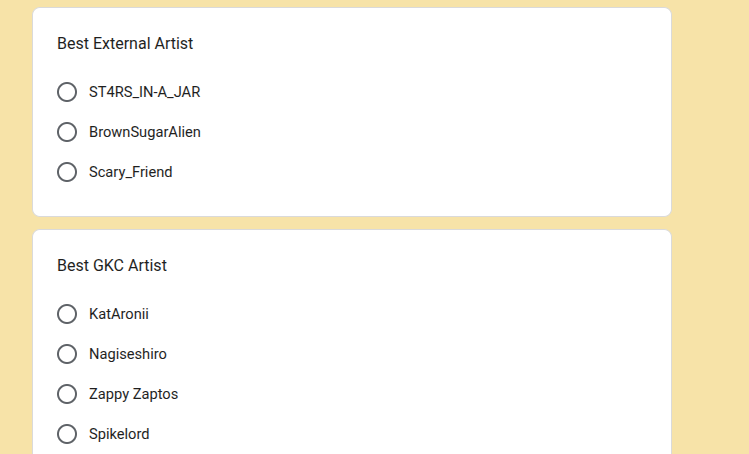Click the BrownSugarAlien option label text
The image size is (749, 454).
point(144,132)
